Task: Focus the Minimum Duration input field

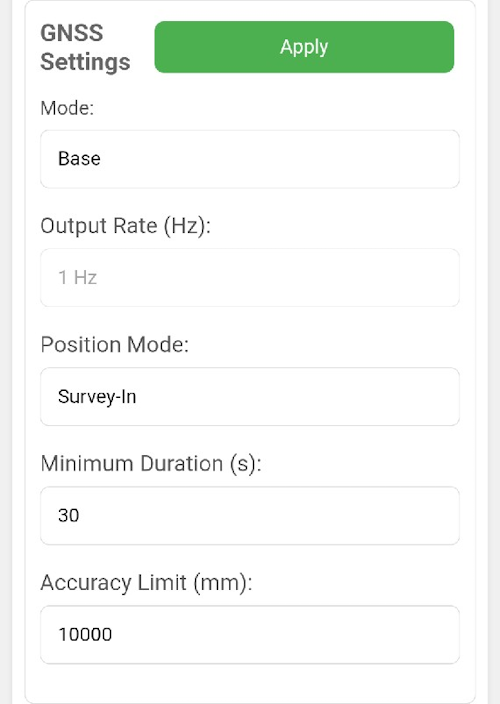Action: tap(250, 515)
